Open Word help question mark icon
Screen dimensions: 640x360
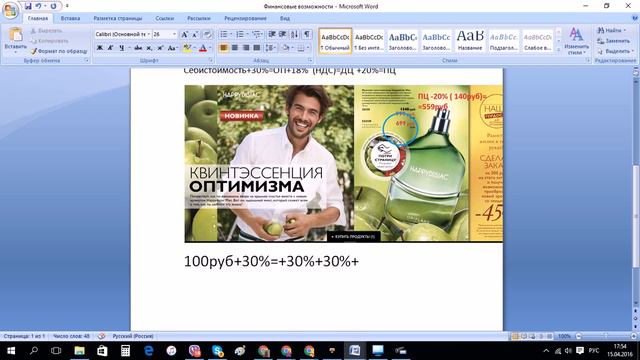(635, 18)
